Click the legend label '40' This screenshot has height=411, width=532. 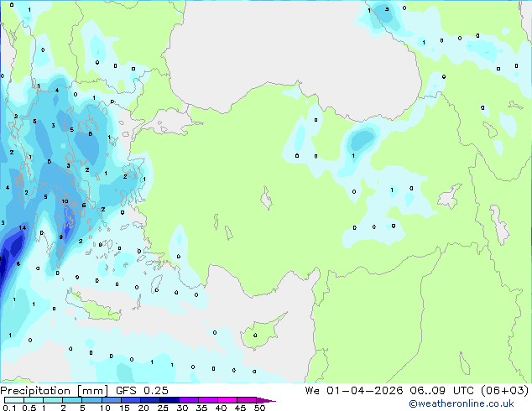coord(221,408)
